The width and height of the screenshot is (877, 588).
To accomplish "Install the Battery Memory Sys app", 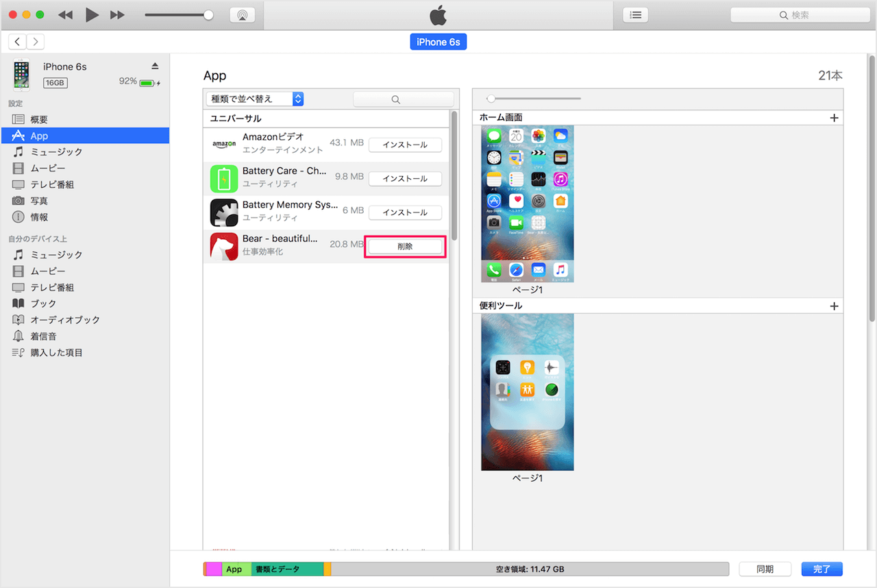I will click(x=405, y=212).
